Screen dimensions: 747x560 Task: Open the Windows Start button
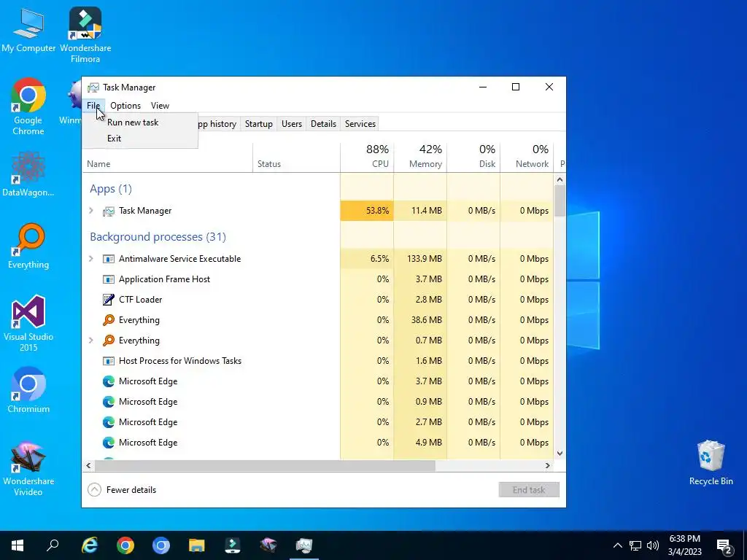pos(18,545)
